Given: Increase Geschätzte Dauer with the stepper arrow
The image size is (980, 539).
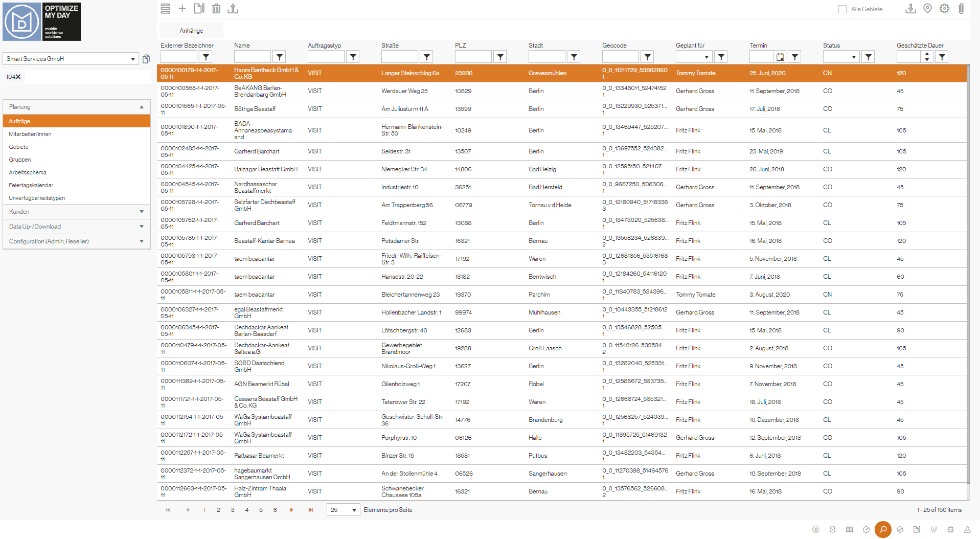Looking at the screenshot, I should (x=926, y=54).
